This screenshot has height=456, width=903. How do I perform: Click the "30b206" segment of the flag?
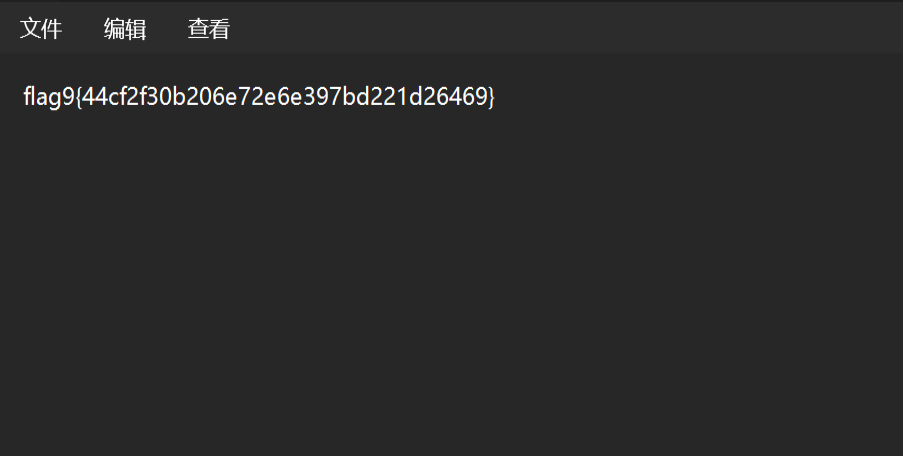click(184, 98)
